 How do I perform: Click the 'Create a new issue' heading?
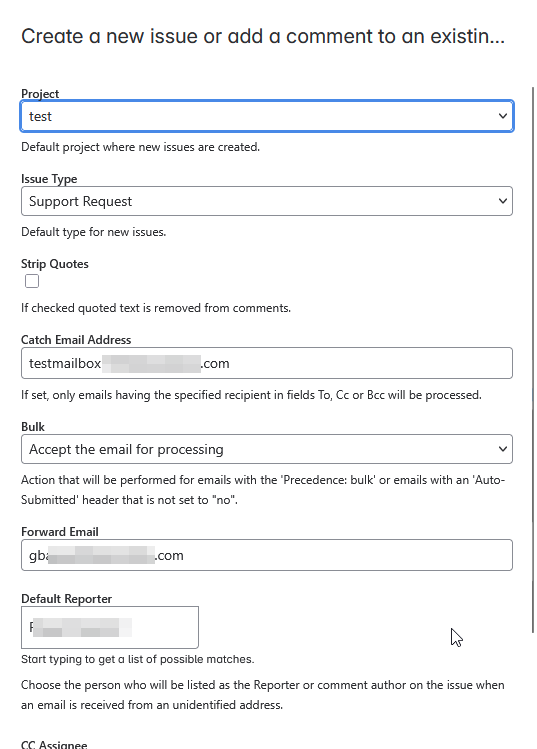tap(263, 36)
